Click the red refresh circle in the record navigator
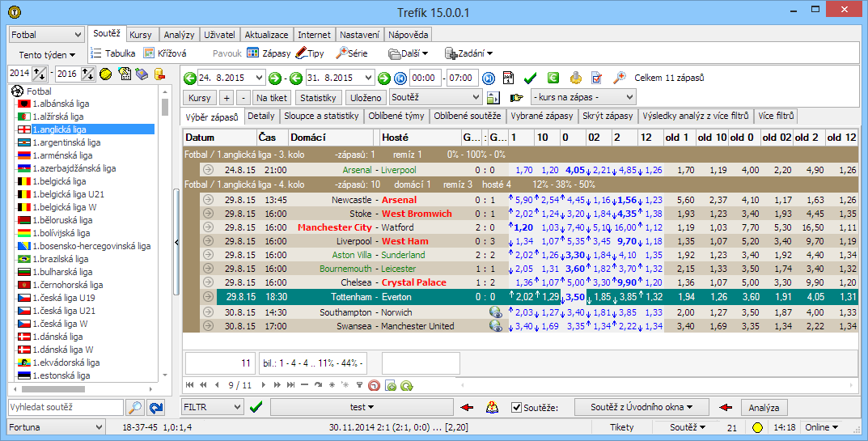 [x=375, y=386]
